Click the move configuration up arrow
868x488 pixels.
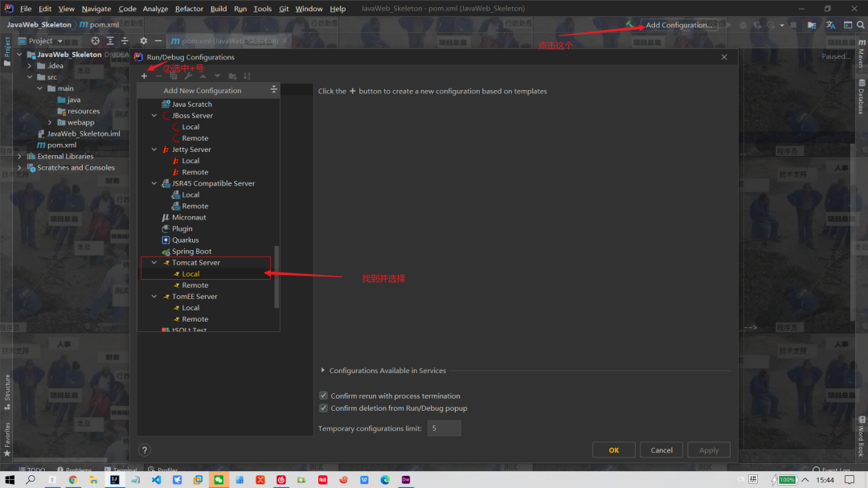click(203, 76)
